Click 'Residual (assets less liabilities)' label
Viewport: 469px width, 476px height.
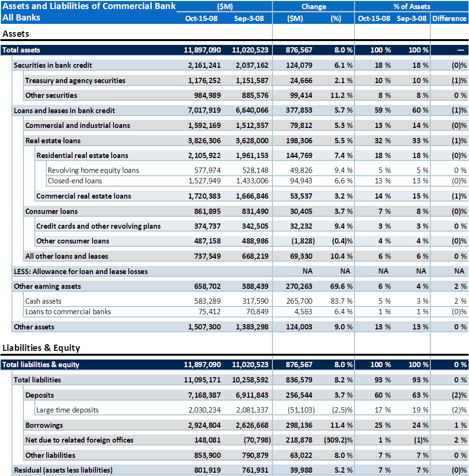pyautogui.click(x=63, y=470)
